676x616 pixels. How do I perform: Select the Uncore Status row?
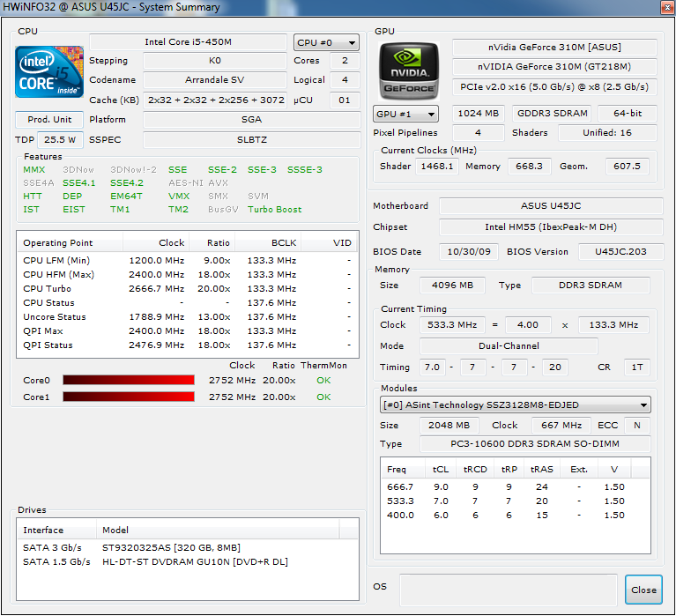(188, 317)
